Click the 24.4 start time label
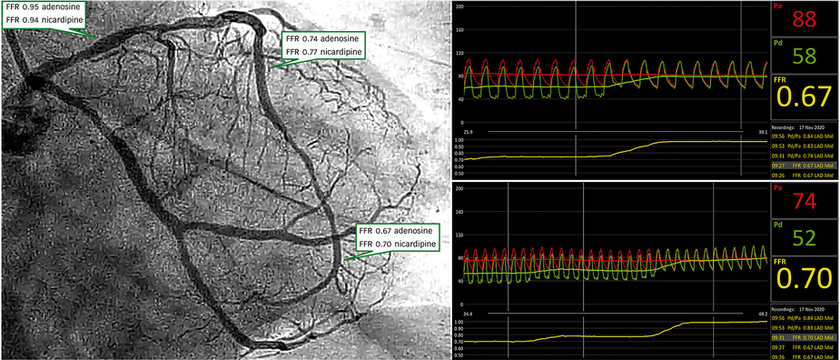This screenshot has width=840, height=360. [468, 314]
